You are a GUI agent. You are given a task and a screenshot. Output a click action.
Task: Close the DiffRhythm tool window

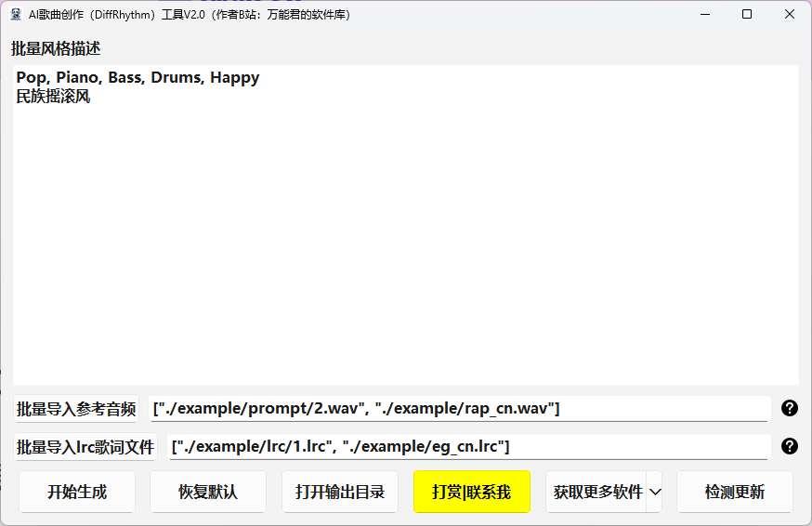(x=789, y=15)
